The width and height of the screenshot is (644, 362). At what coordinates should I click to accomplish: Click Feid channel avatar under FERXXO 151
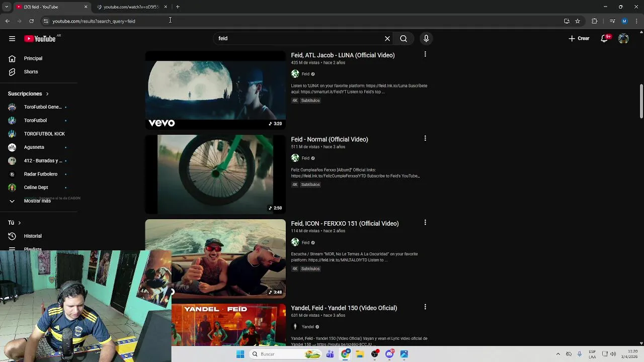pos(295,242)
